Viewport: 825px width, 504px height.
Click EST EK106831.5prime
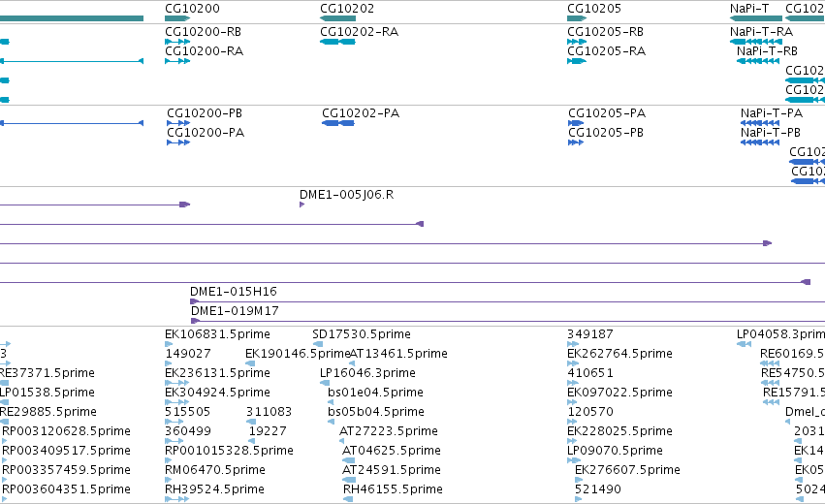(217, 334)
